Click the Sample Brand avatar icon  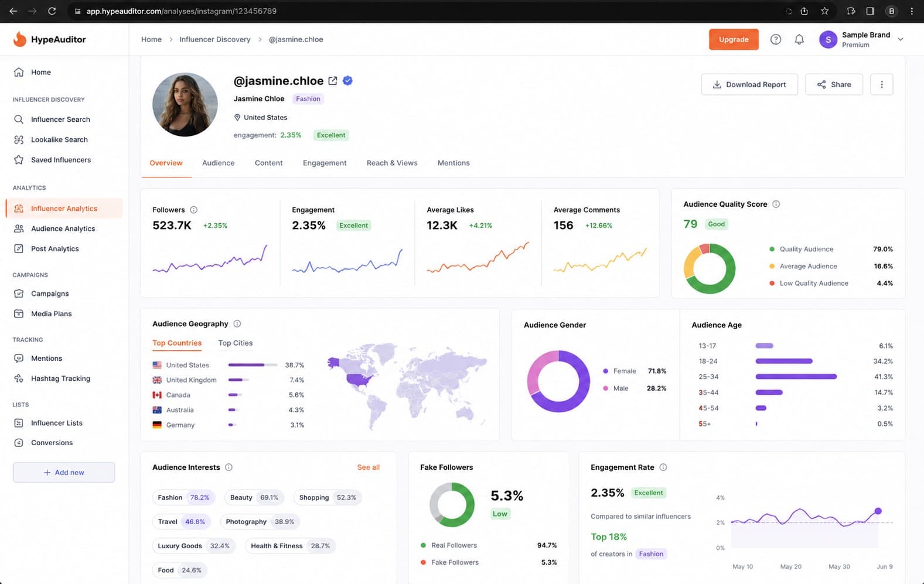pos(828,40)
